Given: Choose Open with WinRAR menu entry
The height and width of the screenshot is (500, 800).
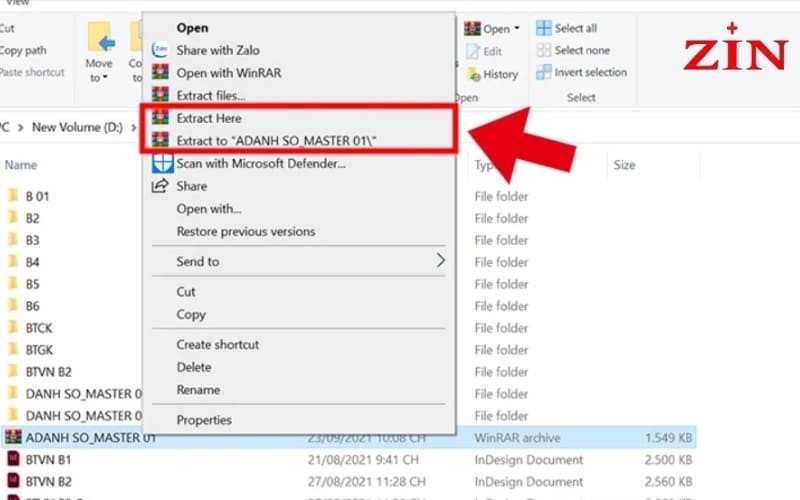Looking at the screenshot, I should click(x=226, y=72).
